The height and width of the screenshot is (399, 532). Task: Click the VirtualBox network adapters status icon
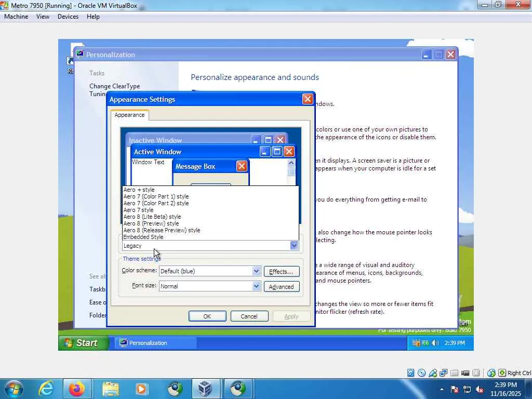coord(444,373)
